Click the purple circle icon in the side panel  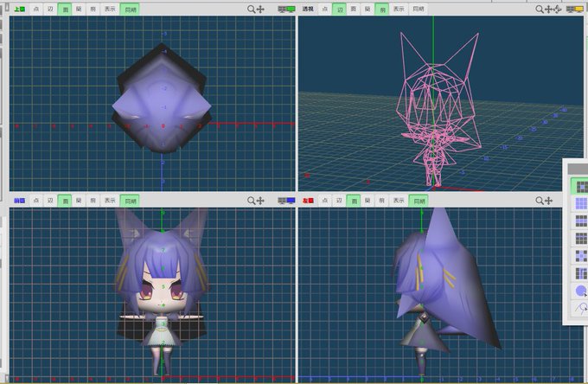click(x=580, y=291)
